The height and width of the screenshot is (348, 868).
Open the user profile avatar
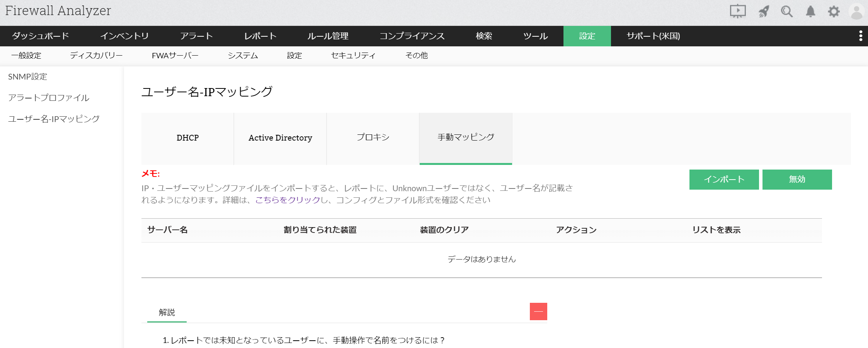[x=856, y=12]
